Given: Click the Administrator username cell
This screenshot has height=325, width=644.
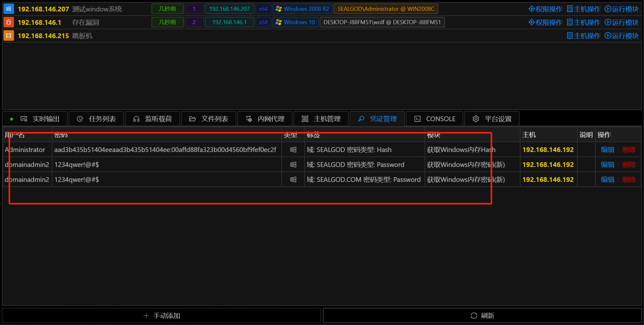Looking at the screenshot, I should tap(27, 149).
